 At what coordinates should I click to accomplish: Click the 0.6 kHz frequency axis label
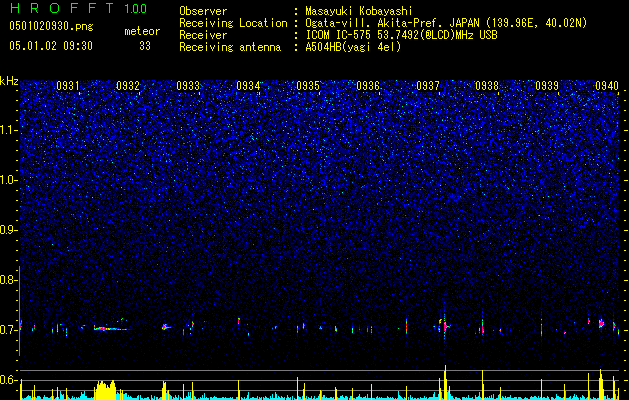pyautogui.click(x=8, y=380)
